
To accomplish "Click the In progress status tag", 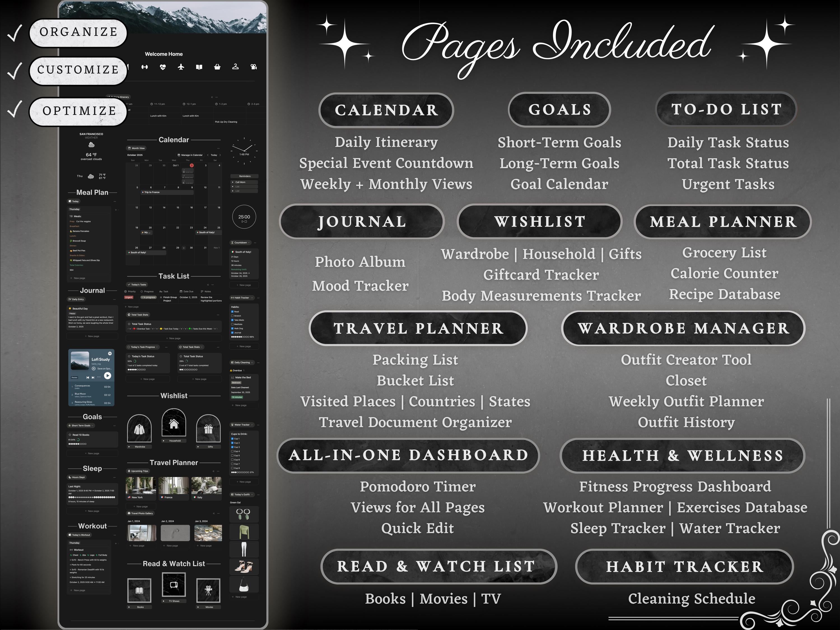I will coord(148,297).
